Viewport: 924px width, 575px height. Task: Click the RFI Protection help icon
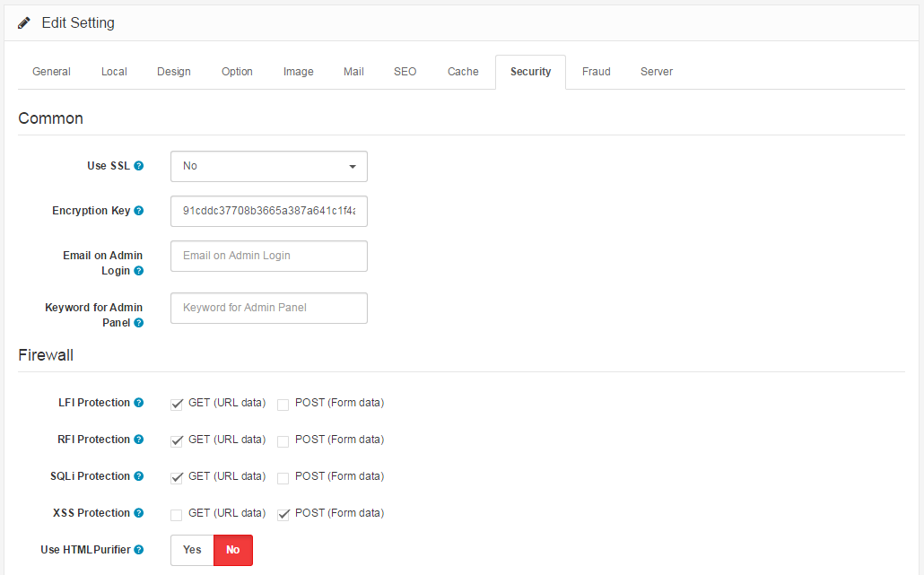coord(138,440)
